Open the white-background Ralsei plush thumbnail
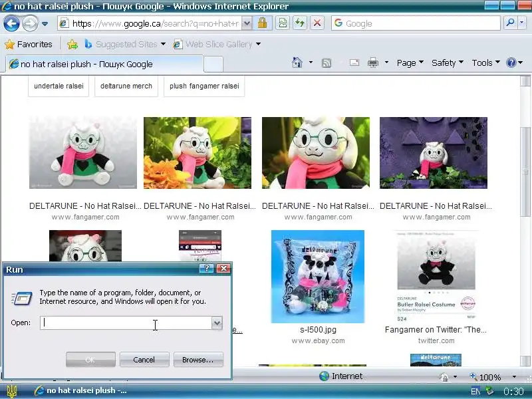This screenshot has height=399, width=532. pyautogui.click(x=83, y=153)
